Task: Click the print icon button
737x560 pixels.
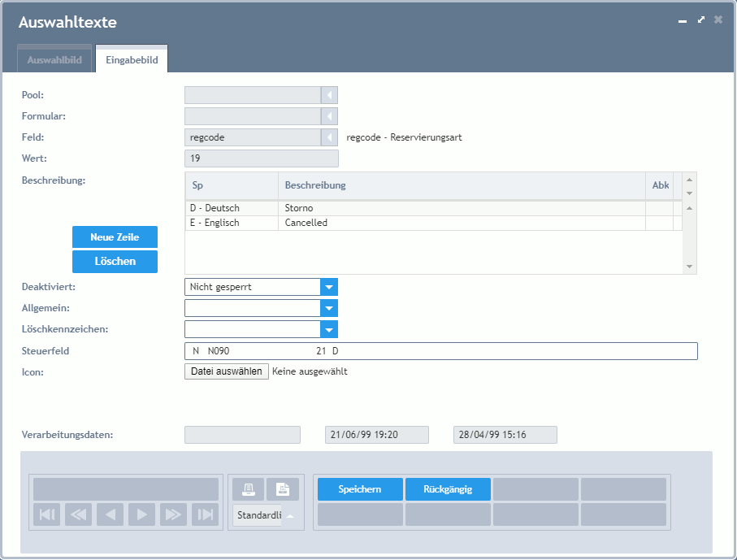Action: (248, 489)
